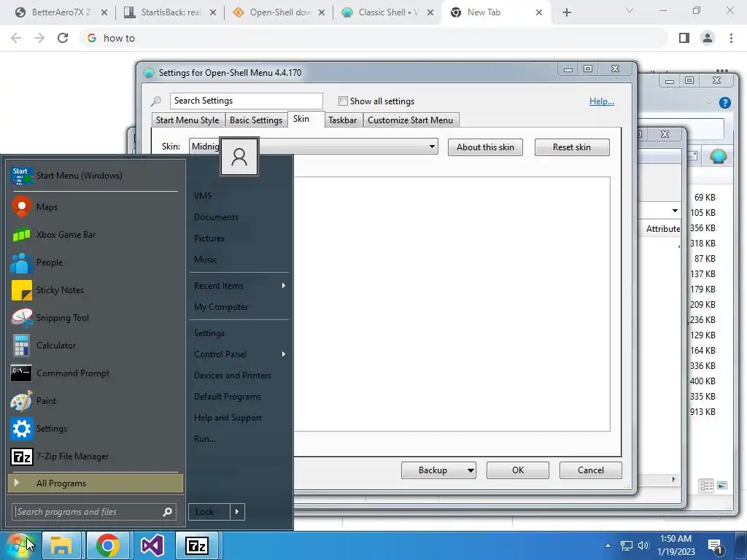
Task: Click the user account picture
Action: coord(239,157)
